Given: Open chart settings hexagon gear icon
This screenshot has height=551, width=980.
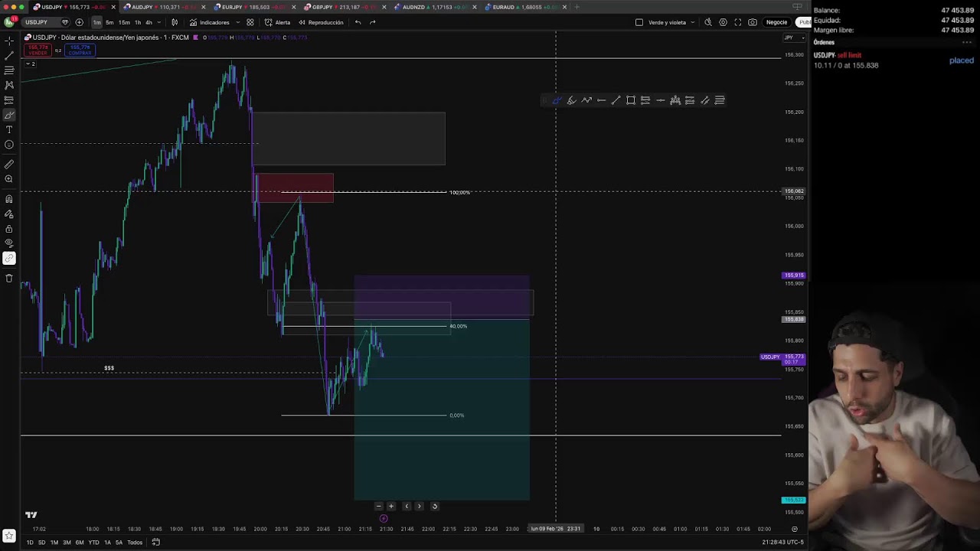Looking at the screenshot, I should (723, 22).
